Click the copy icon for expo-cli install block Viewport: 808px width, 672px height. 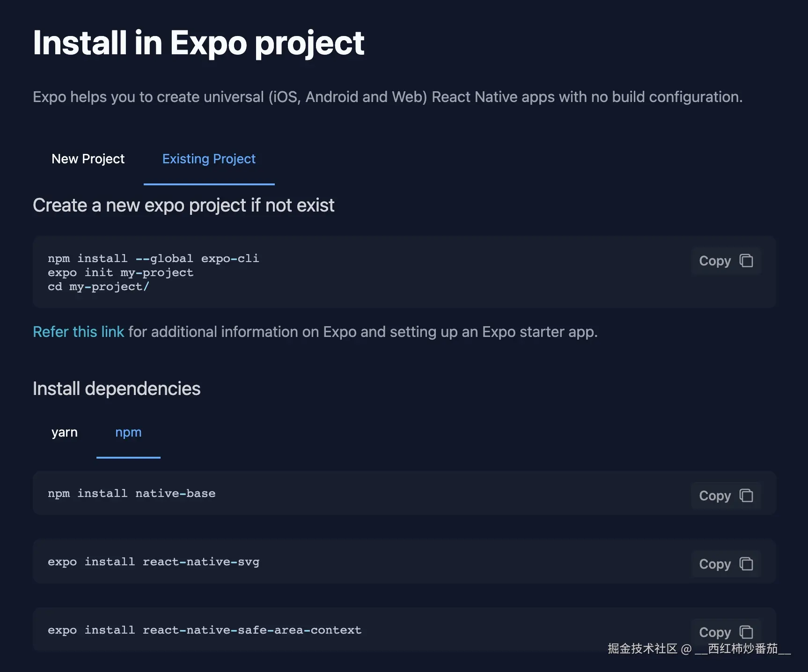coord(746,261)
